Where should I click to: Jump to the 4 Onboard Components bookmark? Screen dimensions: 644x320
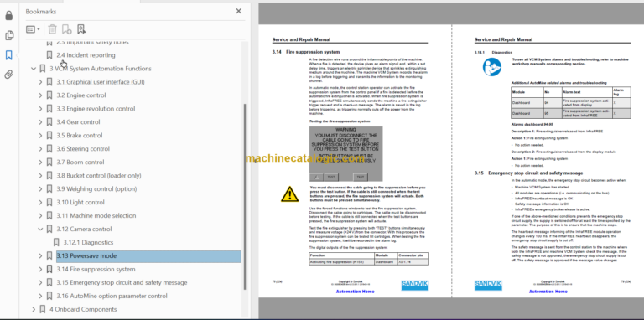coord(83,309)
